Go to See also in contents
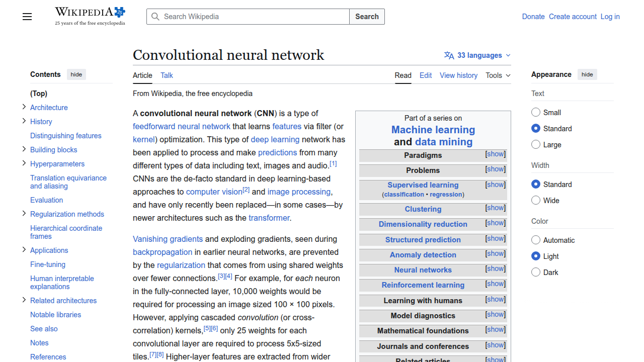This screenshot has width=644, height=362. (x=44, y=329)
